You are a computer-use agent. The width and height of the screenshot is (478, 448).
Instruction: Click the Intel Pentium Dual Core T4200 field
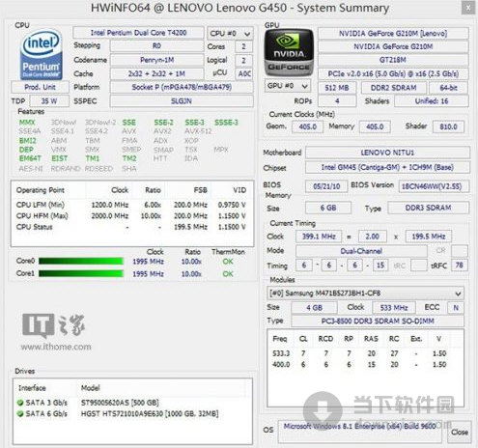click(x=138, y=33)
